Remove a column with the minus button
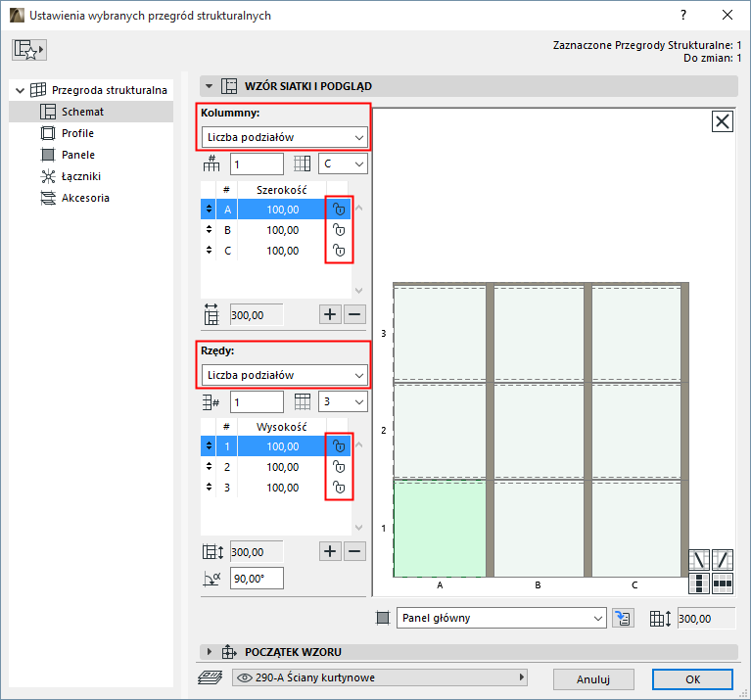The image size is (751, 700). tap(354, 314)
